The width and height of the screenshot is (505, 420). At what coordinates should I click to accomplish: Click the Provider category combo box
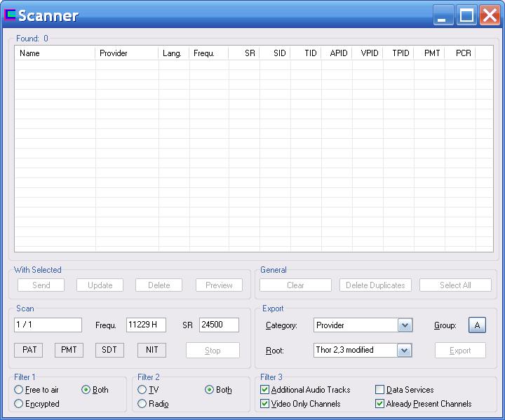pos(363,325)
